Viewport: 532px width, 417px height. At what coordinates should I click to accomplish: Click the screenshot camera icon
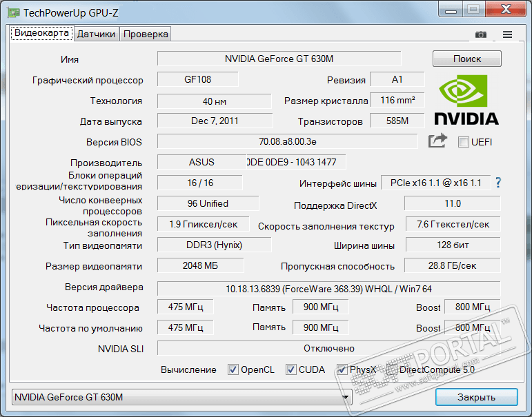coord(480,34)
